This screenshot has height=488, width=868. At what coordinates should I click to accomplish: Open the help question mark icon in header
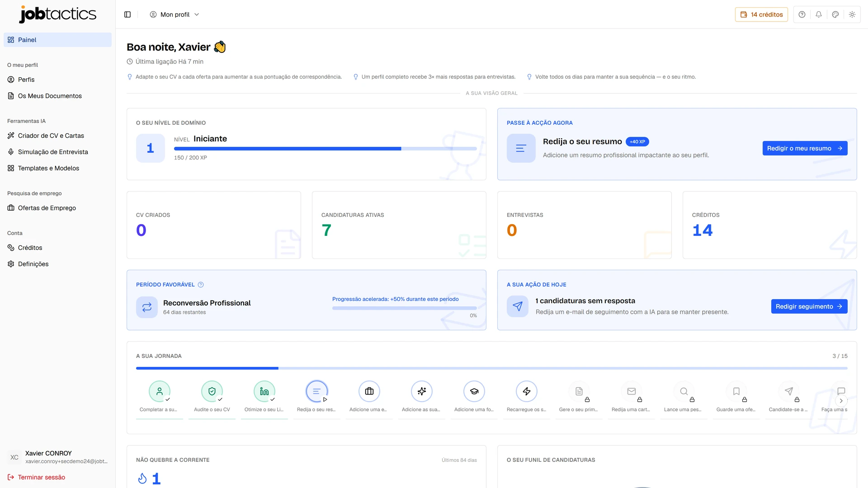(x=802, y=14)
